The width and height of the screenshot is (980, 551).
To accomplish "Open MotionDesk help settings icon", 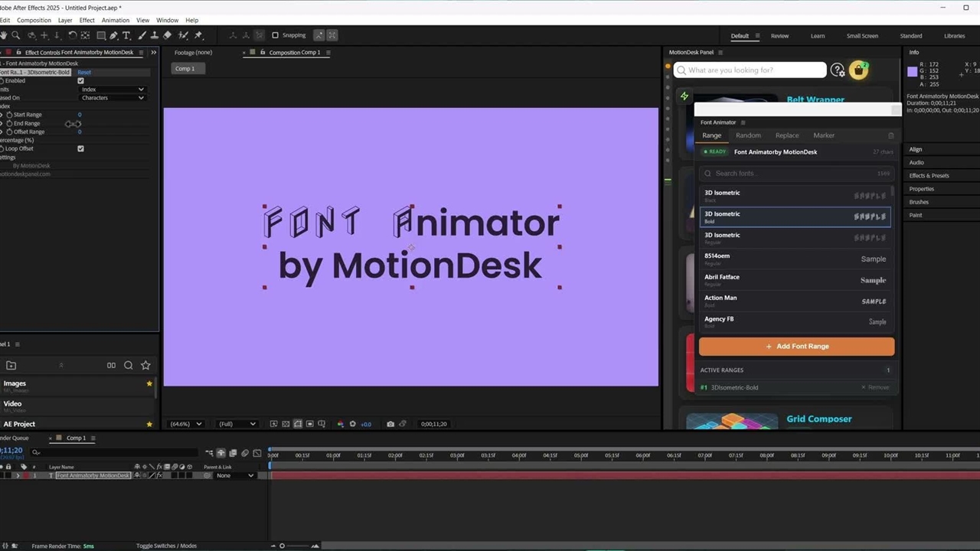I will point(838,70).
